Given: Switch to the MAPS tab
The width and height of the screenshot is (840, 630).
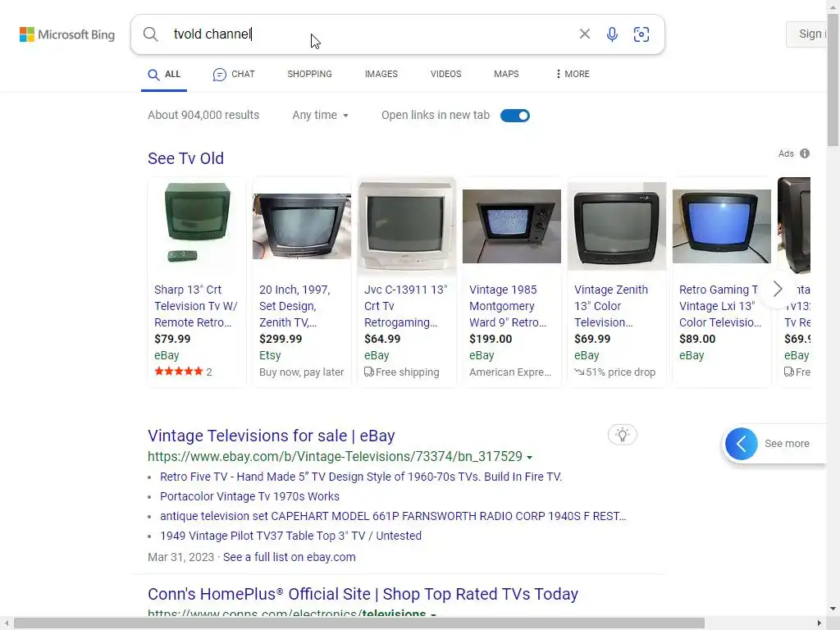Looking at the screenshot, I should [506, 74].
